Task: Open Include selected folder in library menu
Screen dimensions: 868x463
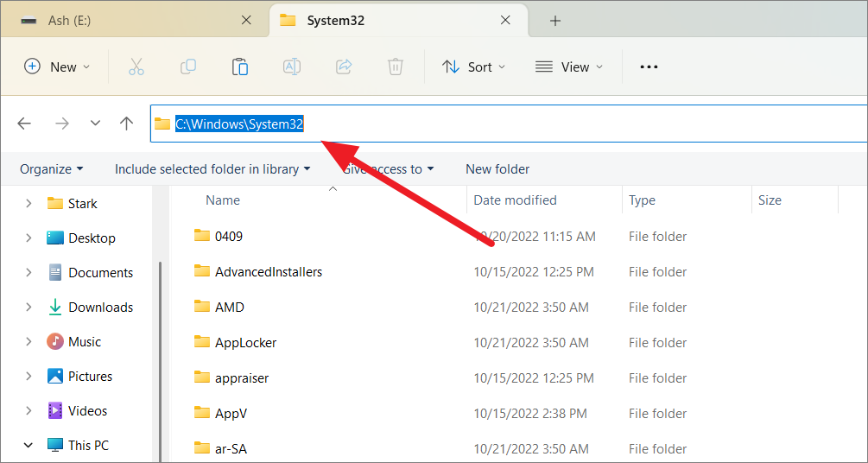Action: coord(212,169)
